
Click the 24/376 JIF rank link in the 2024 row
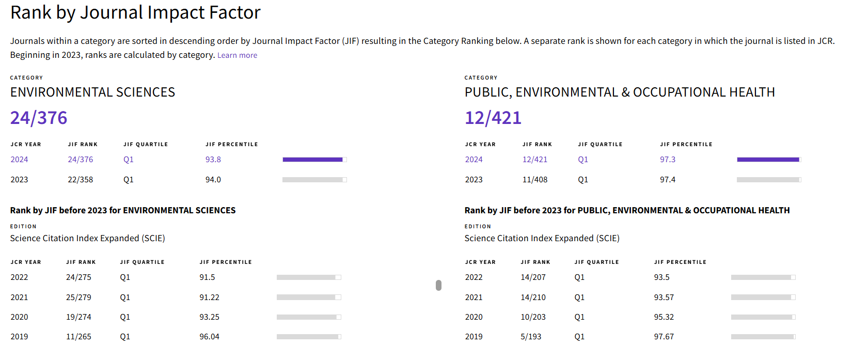pos(81,160)
